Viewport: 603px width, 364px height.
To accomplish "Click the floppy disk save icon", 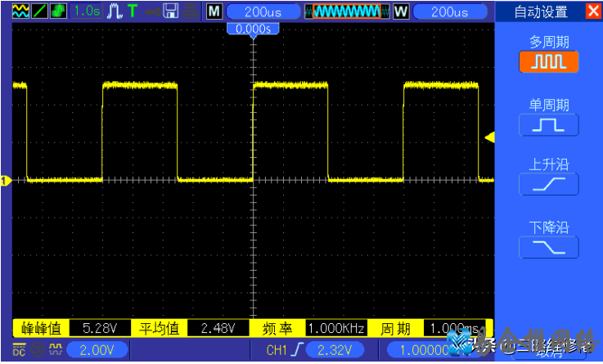I will point(171,11).
